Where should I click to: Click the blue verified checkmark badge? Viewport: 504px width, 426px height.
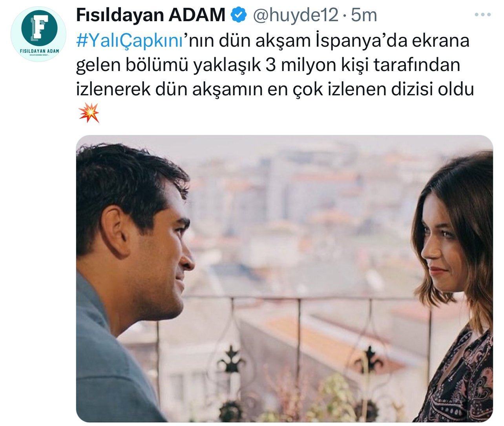pos(238,15)
